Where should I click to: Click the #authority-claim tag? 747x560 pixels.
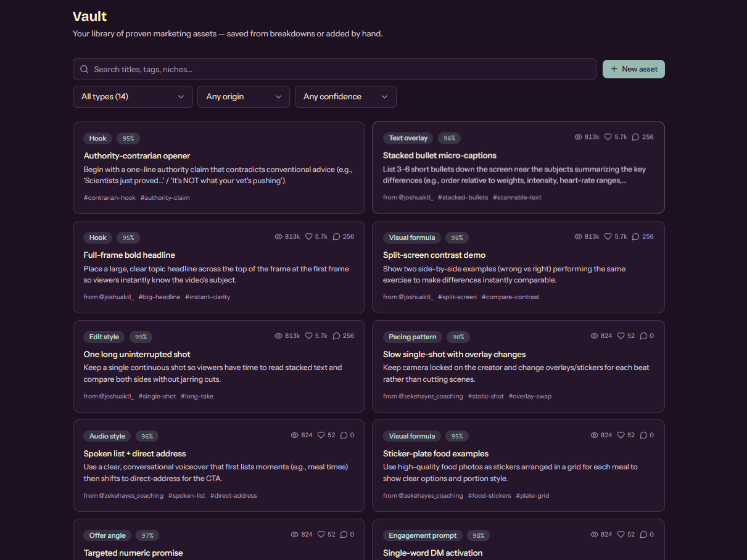pyautogui.click(x=165, y=198)
